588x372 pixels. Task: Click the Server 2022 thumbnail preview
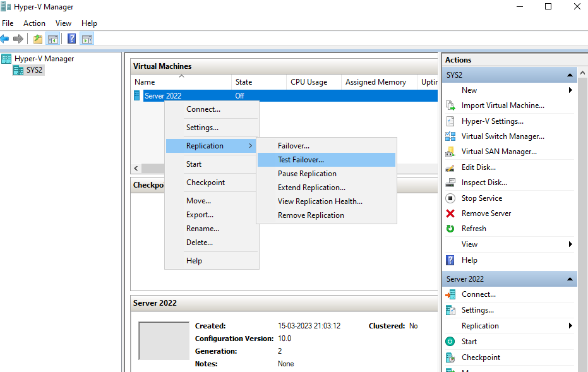[164, 341]
